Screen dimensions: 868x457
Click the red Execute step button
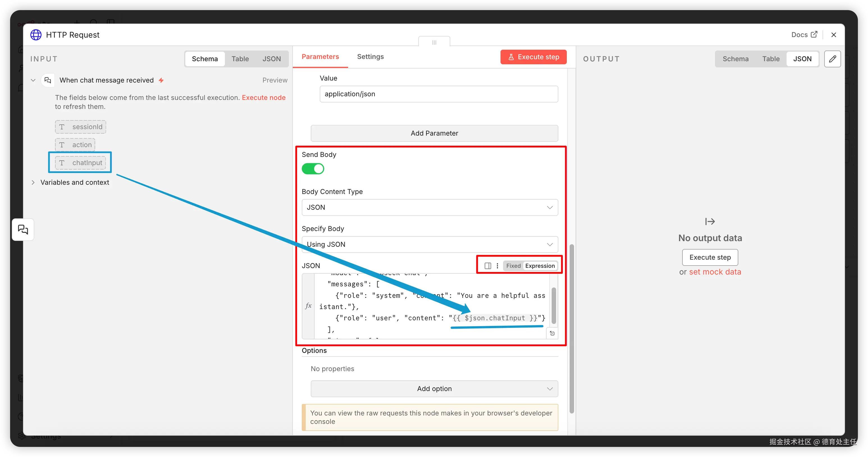coord(533,57)
